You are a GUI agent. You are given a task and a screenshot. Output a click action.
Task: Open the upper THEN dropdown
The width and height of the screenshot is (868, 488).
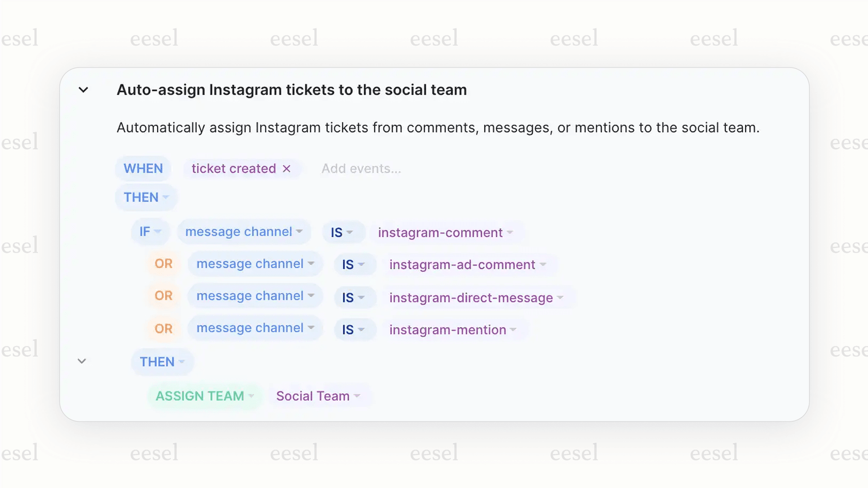pos(146,197)
